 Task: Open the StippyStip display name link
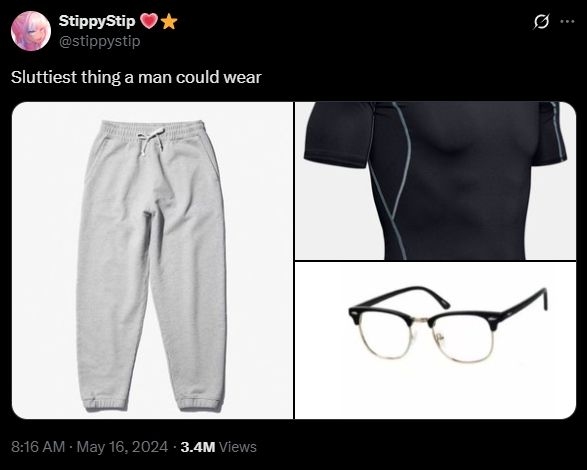(x=97, y=21)
